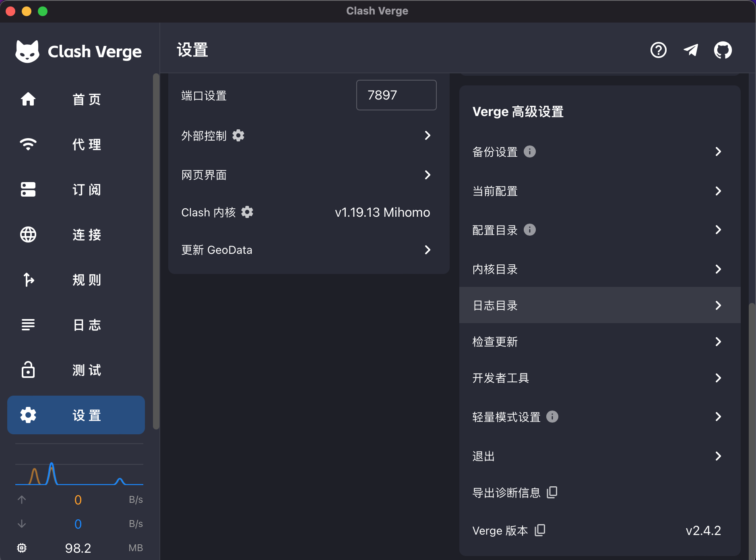756x560 pixels.
Task: Go to the 代理 sidebar page
Action: click(76, 144)
